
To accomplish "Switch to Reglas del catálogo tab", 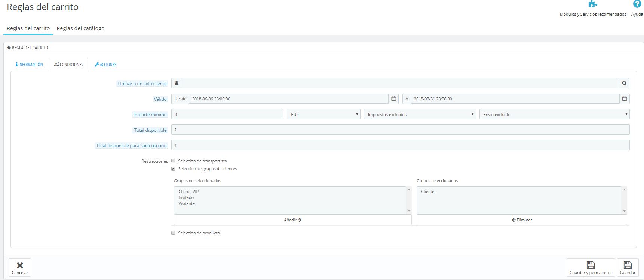I will tap(80, 28).
